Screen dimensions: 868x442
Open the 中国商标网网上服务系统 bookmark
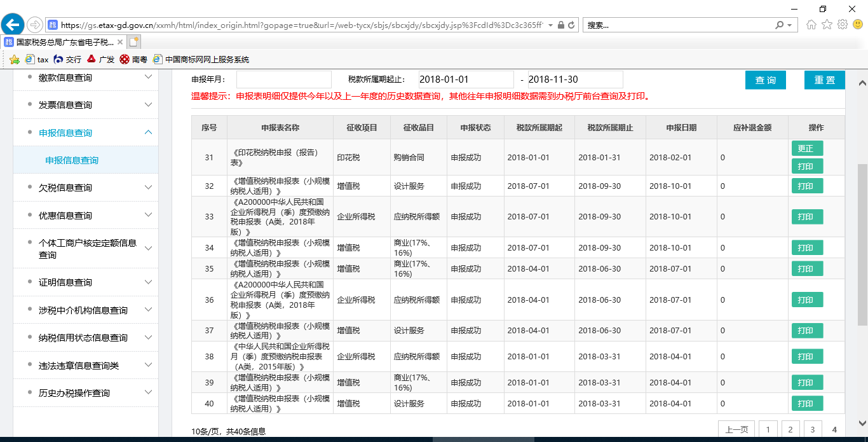pyautogui.click(x=201, y=59)
